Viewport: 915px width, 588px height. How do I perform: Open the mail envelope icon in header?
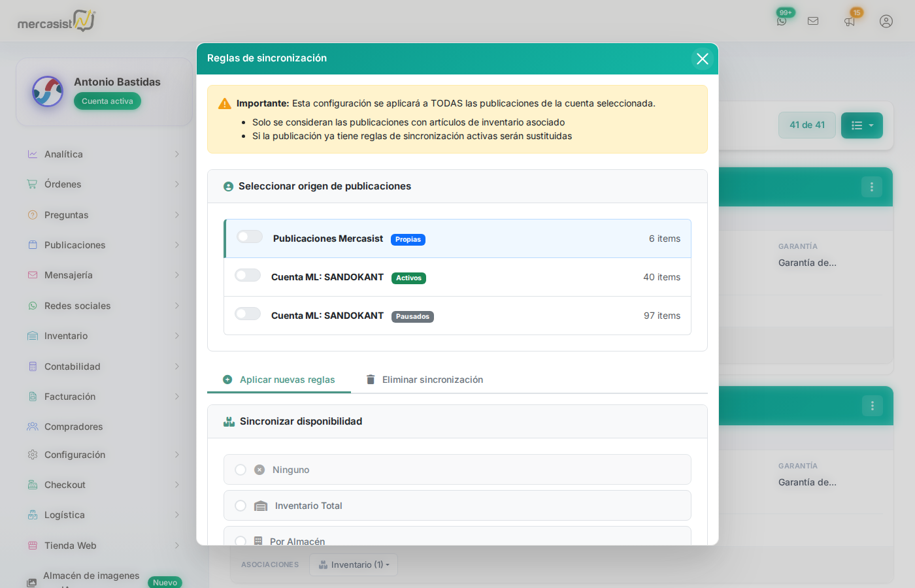coord(813,21)
